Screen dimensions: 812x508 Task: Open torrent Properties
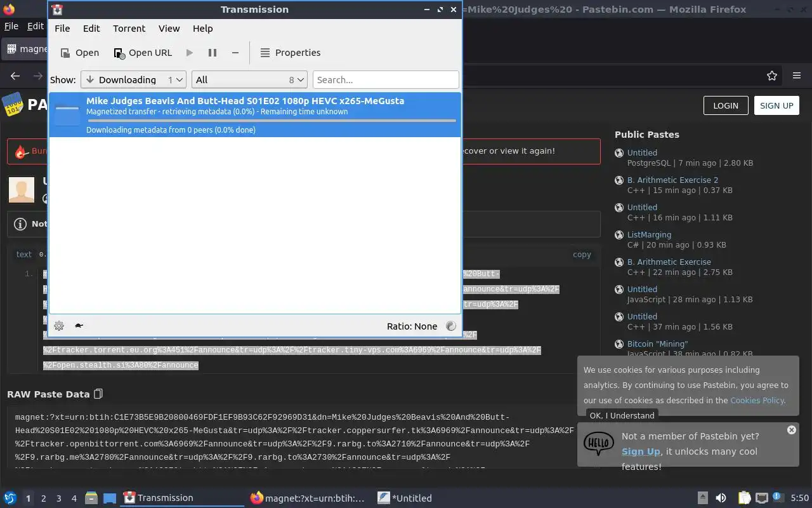coord(291,53)
